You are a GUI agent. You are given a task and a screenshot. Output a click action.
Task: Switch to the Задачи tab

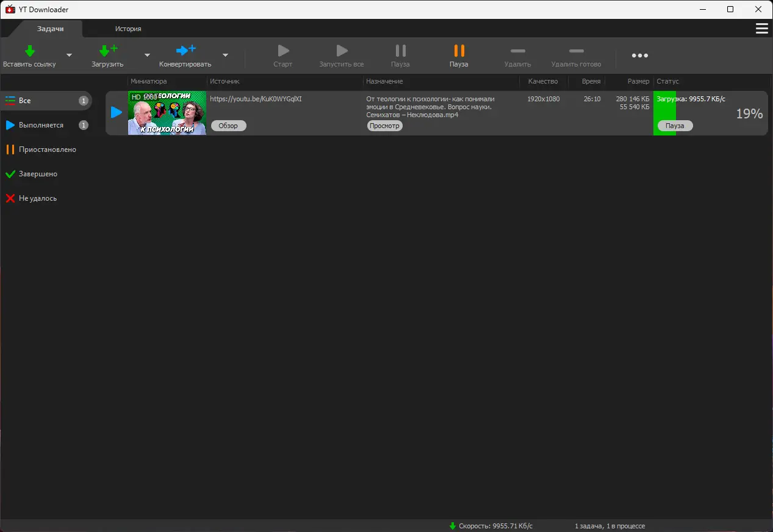pos(50,29)
